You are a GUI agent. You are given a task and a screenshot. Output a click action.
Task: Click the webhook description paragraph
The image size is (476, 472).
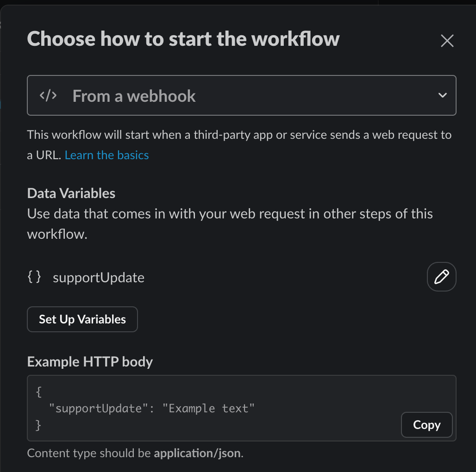tap(239, 145)
